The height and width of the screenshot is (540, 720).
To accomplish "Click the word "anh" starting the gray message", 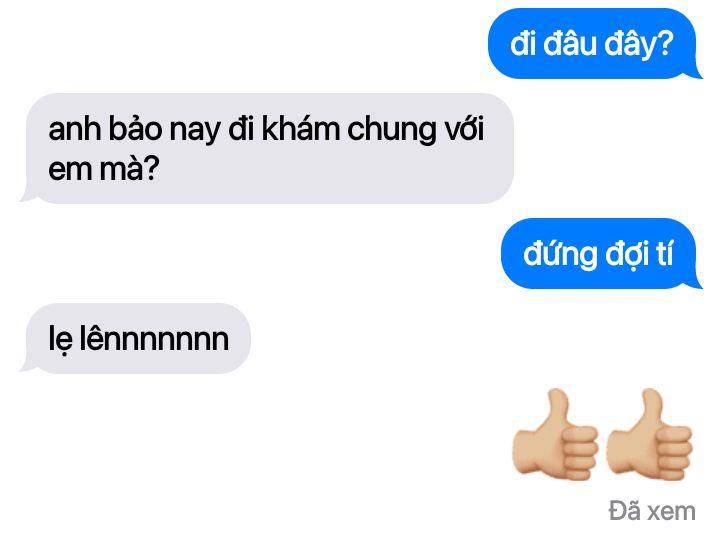I will pos(75,129).
